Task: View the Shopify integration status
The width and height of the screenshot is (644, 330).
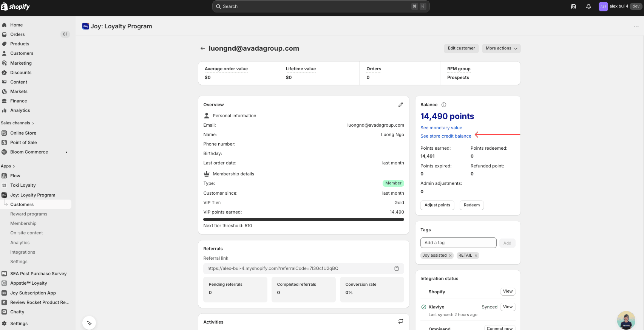Action: (508, 291)
